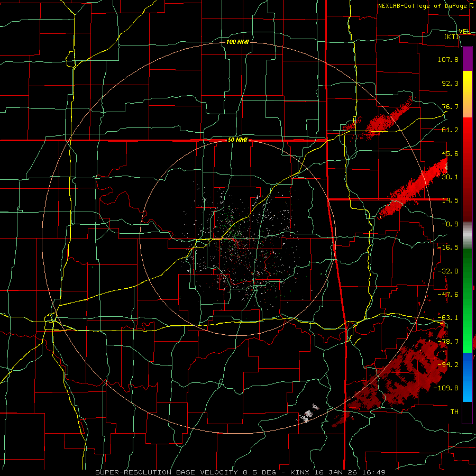Click the white echo cluster near the bottom of the map
The image size is (476, 476).
tap(309, 414)
